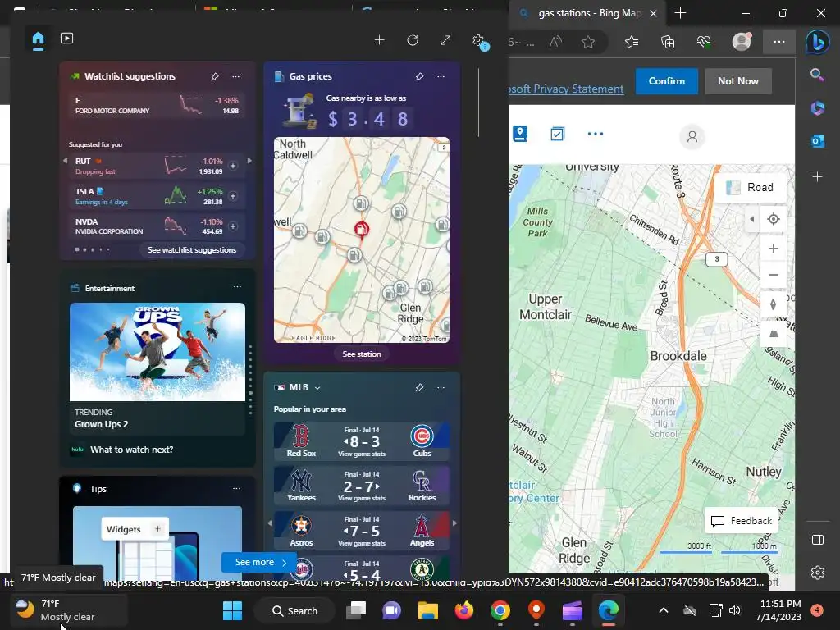The width and height of the screenshot is (840, 630).
Task: Locate me on Bing map
Action: point(773,219)
